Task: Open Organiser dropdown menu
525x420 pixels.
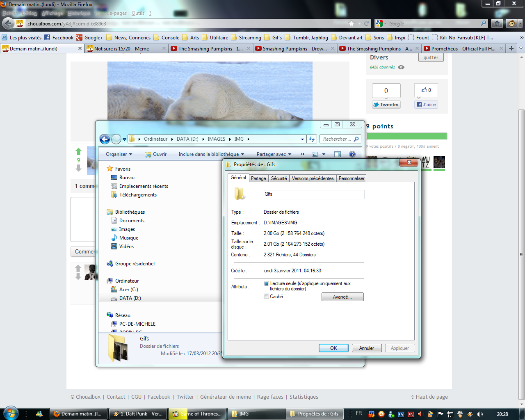Action: 119,154
